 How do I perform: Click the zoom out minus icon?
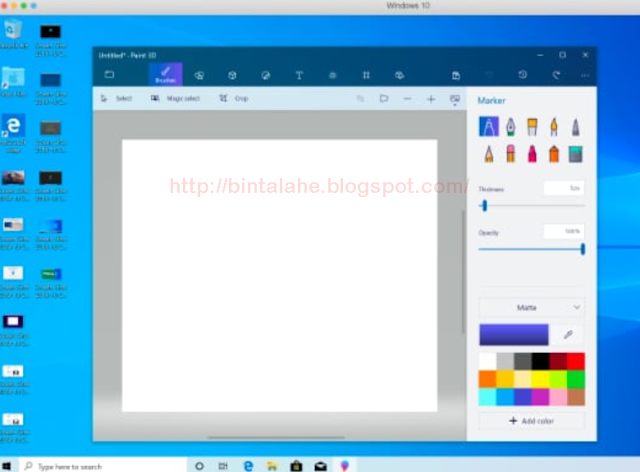coord(407,99)
